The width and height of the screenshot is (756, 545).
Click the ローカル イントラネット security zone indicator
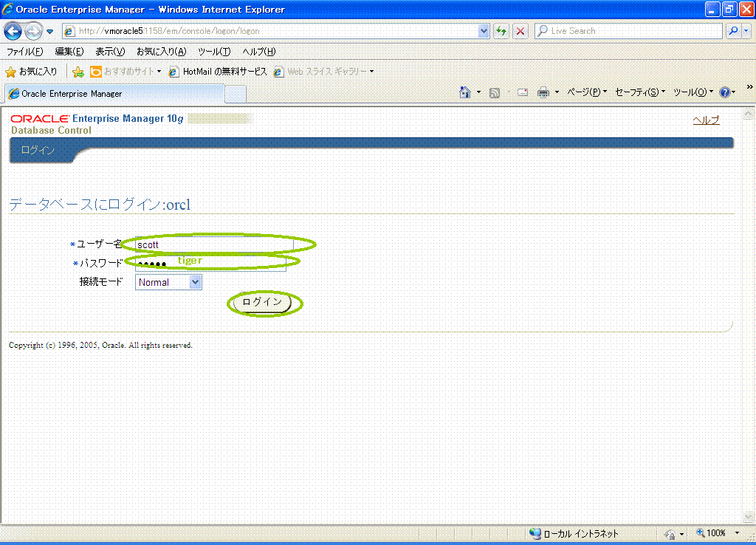pyautogui.click(x=574, y=533)
